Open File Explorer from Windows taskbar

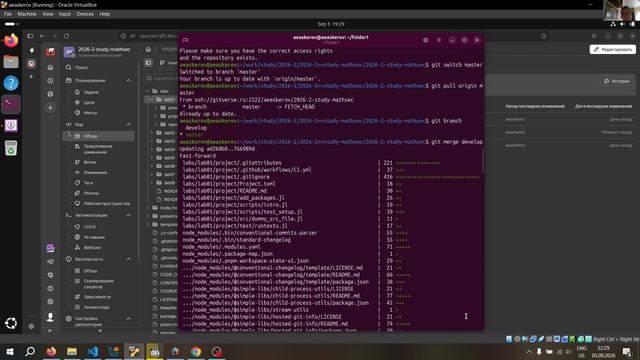pos(72,351)
